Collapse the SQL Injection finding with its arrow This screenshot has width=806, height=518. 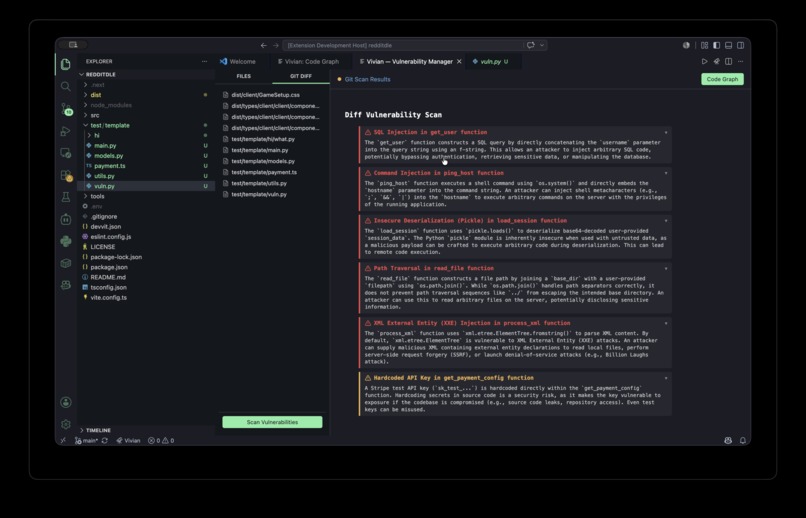tap(666, 133)
